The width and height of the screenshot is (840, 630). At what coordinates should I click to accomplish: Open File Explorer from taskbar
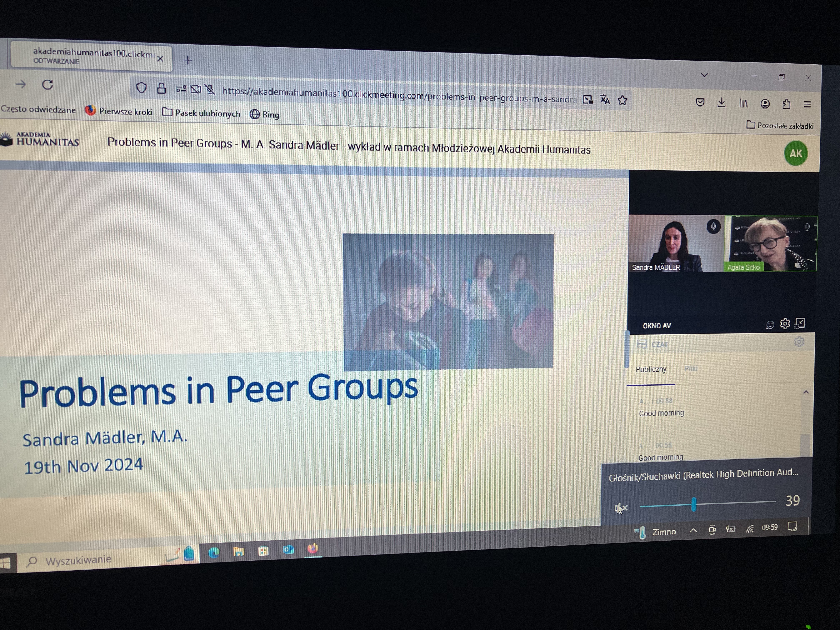239,551
